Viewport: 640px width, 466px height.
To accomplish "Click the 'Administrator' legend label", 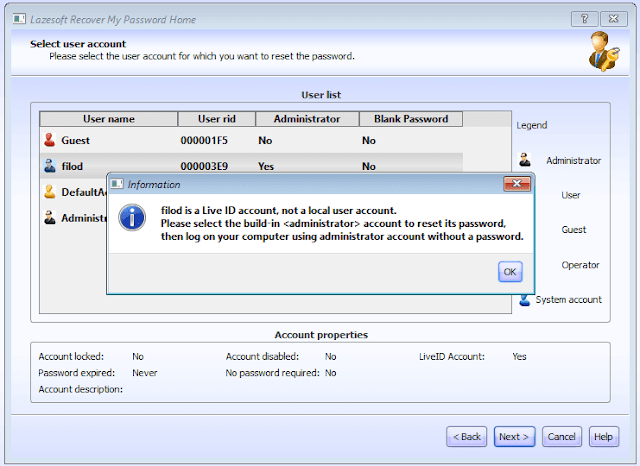I will click(x=574, y=161).
